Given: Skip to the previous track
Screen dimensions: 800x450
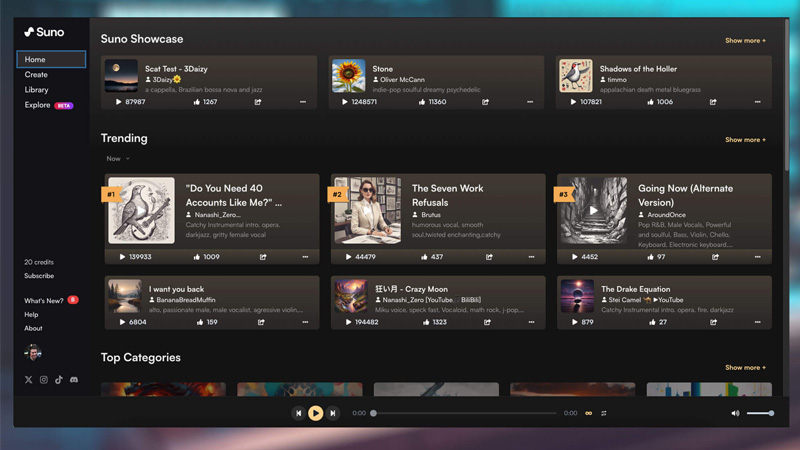Looking at the screenshot, I should tap(298, 413).
